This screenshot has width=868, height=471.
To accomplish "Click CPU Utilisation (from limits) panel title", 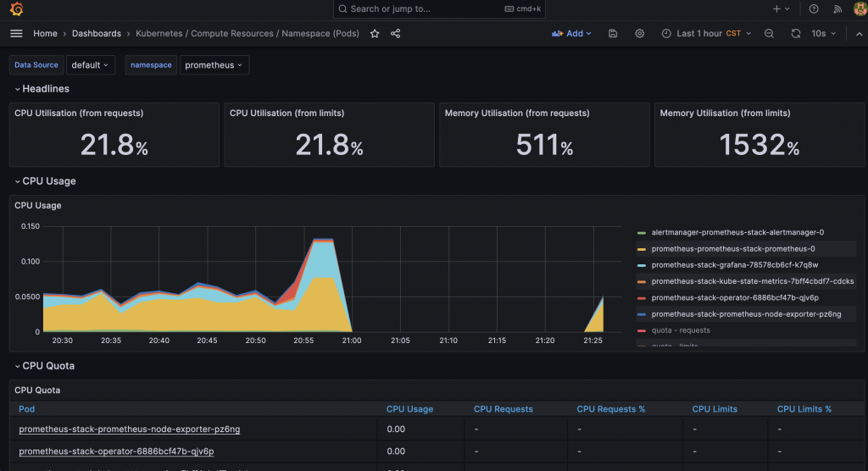I will pyautogui.click(x=287, y=113).
